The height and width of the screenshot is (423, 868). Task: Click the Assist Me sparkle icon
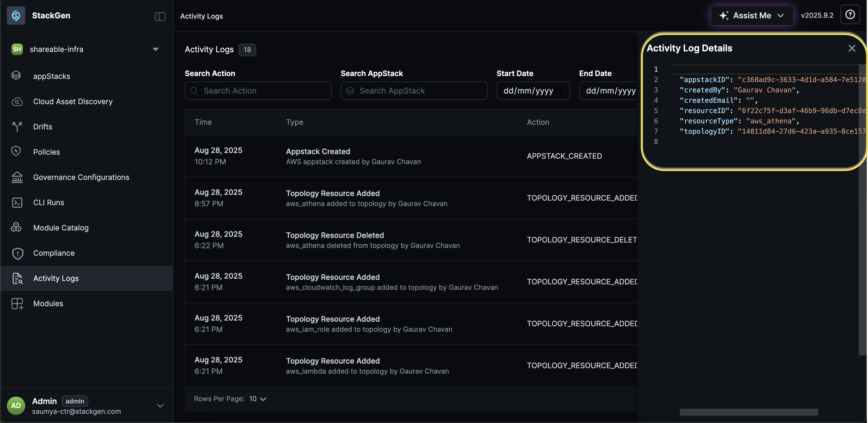pos(724,15)
